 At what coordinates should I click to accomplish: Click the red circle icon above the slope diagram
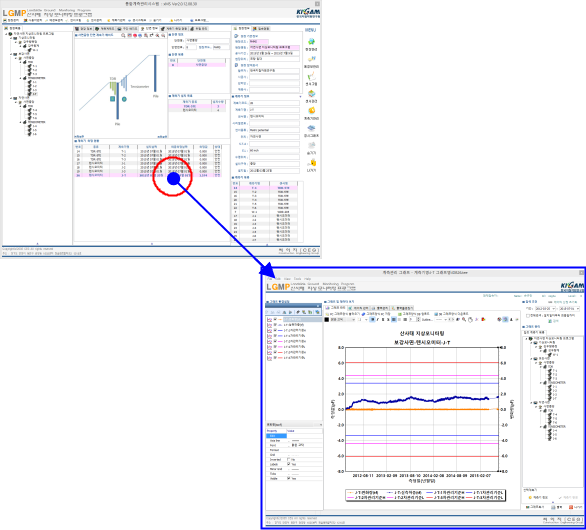pyautogui.click(x=135, y=36)
